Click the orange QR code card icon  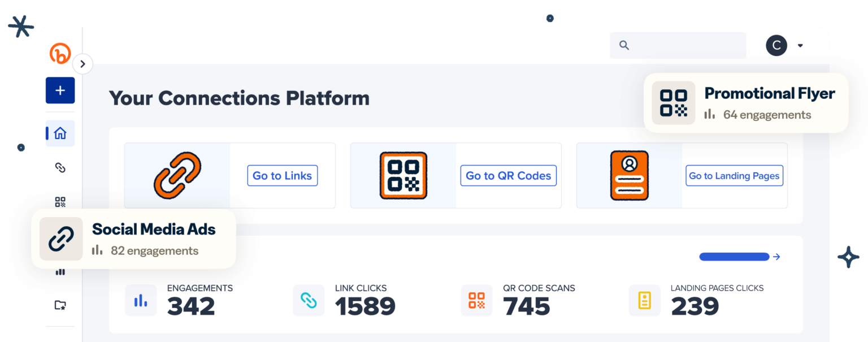(x=403, y=175)
